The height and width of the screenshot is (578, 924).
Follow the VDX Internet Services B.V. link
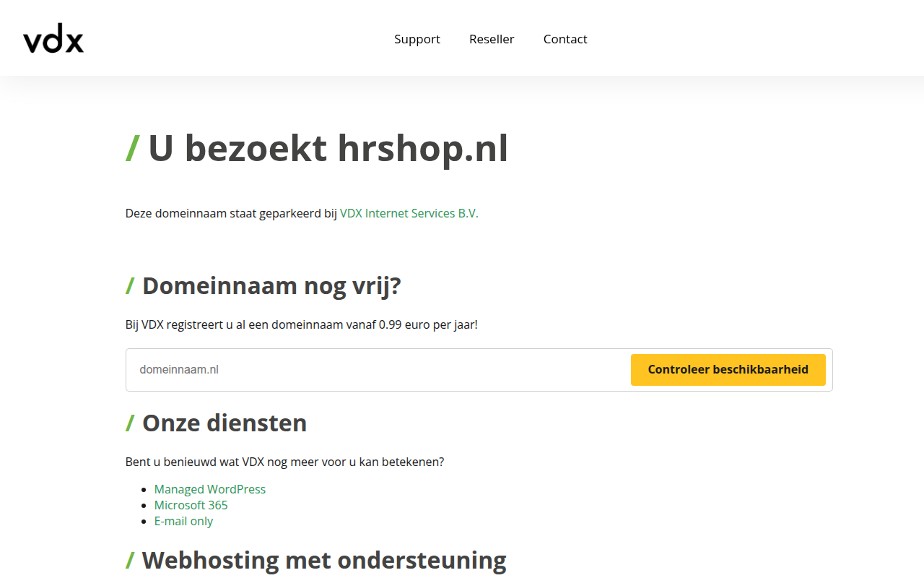[409, 213]
